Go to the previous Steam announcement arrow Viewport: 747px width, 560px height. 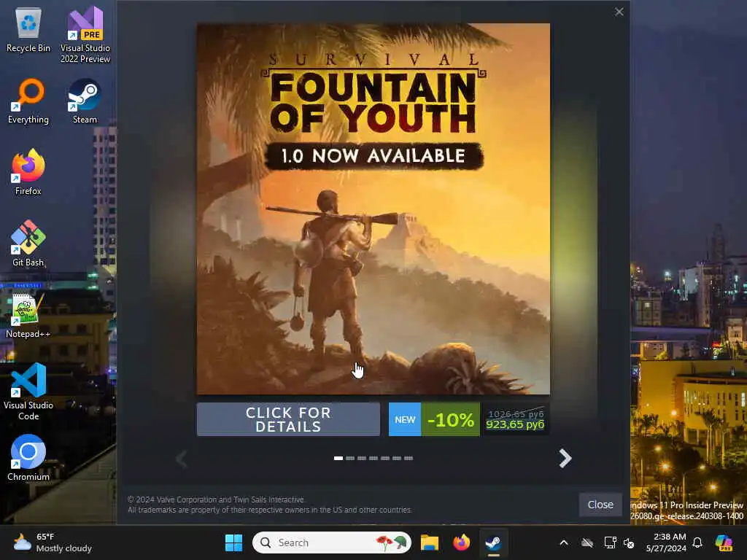[x=182, y=458]
